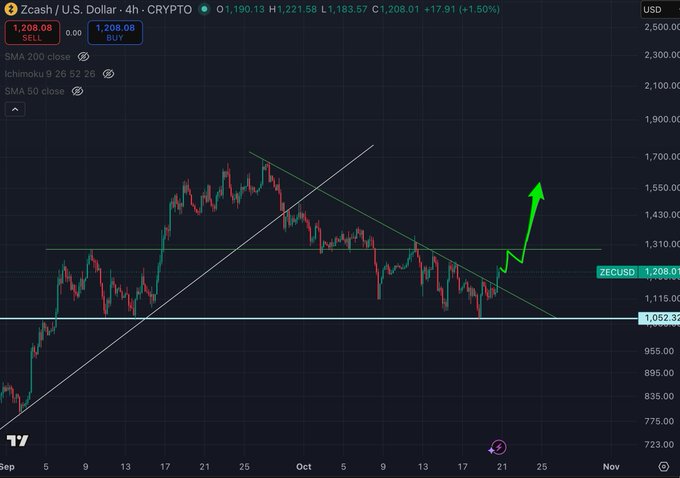Select the ZECUSD price label

[x=617, y=272]
